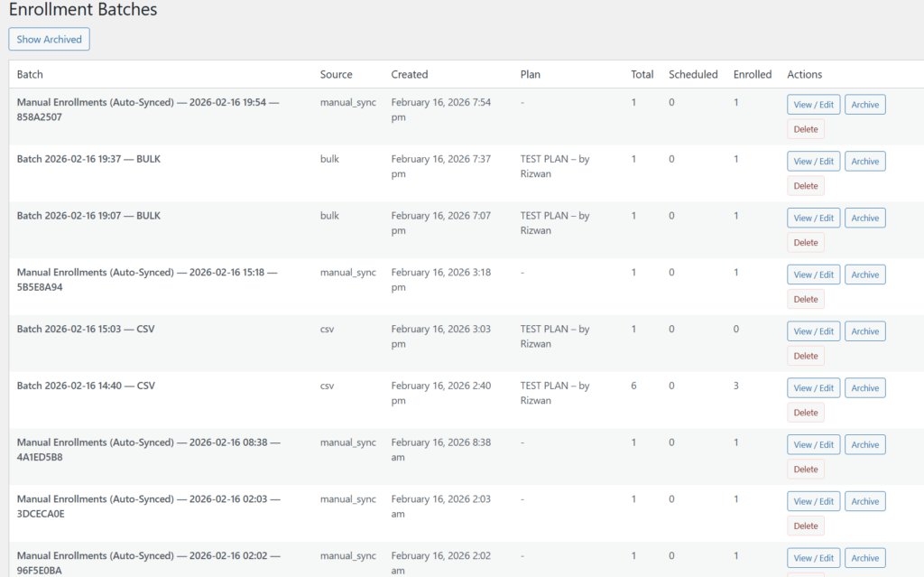Delete the Manual Enrollments 4A1ED5B8 batch
Image resolution: width=924 pixels, height=577 pixels.
[805, 470]
